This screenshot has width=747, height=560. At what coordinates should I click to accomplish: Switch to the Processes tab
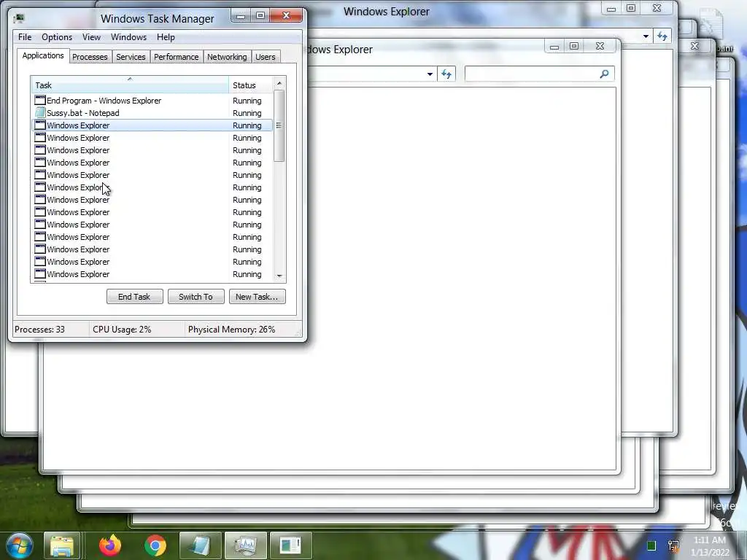(x=90, y=57)
